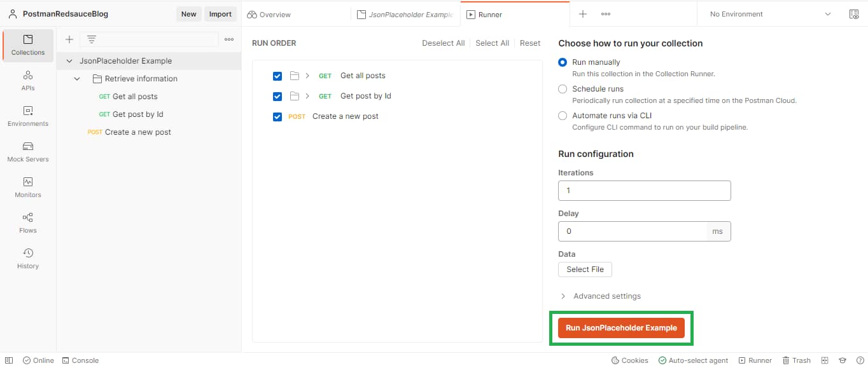Image resolution: width=868 pixels, height=368 pixels.
Task: Open Runner from the status bar
Action: point(755,360)
